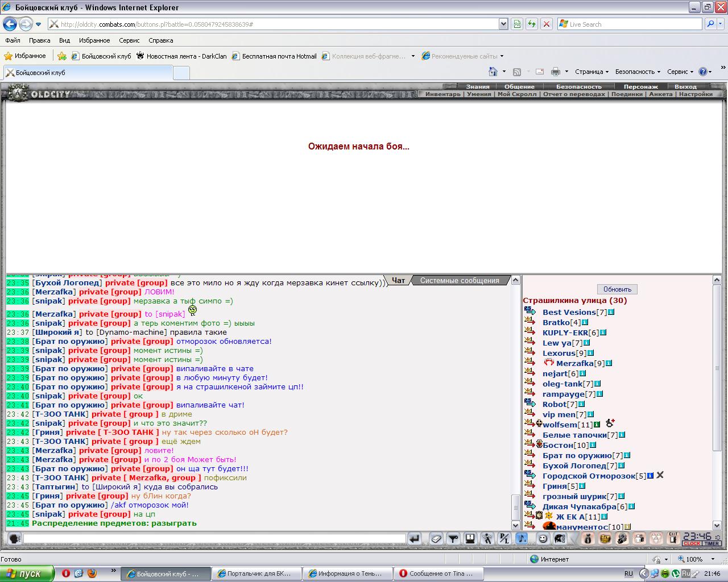Image resolution: width=728 pixels, height=582 pixels.
Task: Click the injury icon right of wolfsem
Action: tap(610, 423)
